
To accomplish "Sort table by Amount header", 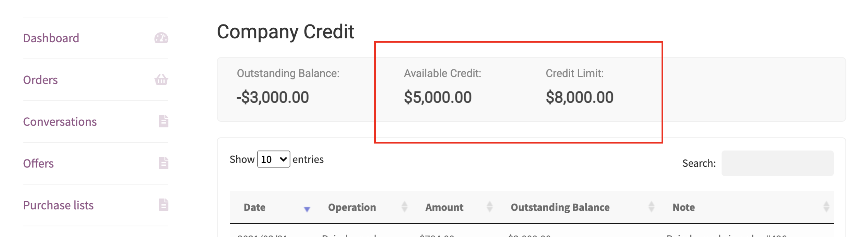I will 444,207.
